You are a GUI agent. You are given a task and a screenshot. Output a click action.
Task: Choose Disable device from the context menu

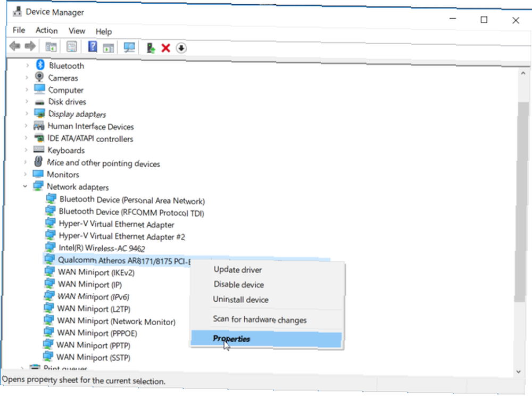click(x=238, y=285)
